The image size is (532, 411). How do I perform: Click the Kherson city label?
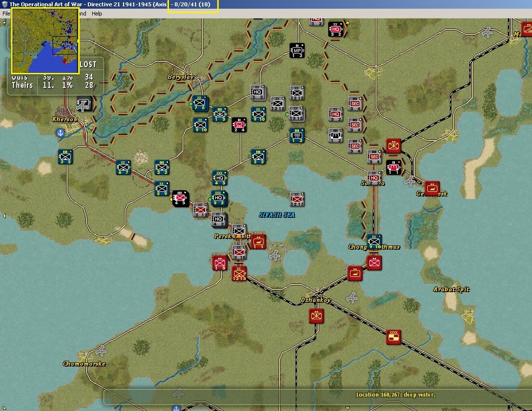click(x=65, y=119)
